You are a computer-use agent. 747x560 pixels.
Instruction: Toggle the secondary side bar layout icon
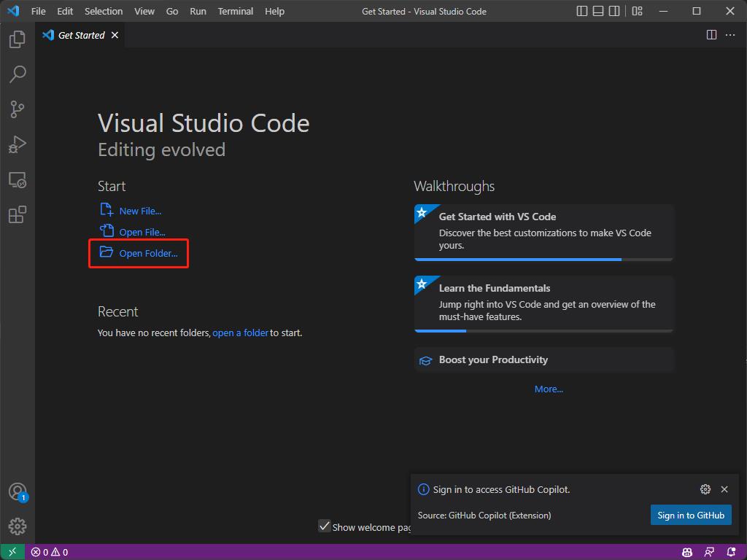(x=614, y=11)
